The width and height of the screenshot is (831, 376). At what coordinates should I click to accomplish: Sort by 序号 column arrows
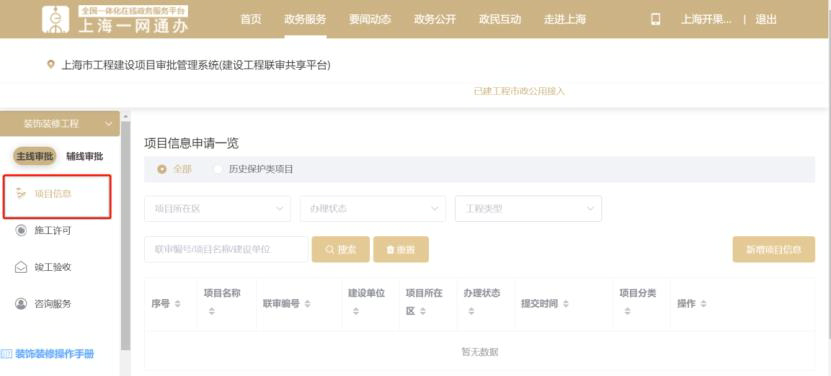(x=178, y=304)
